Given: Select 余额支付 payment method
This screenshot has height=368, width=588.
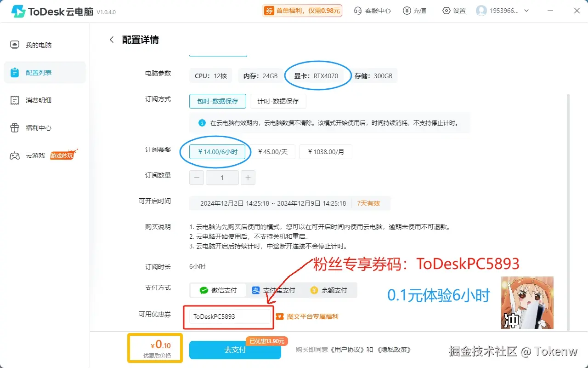Looking at the screenshot, I should (x=328, y=290).
